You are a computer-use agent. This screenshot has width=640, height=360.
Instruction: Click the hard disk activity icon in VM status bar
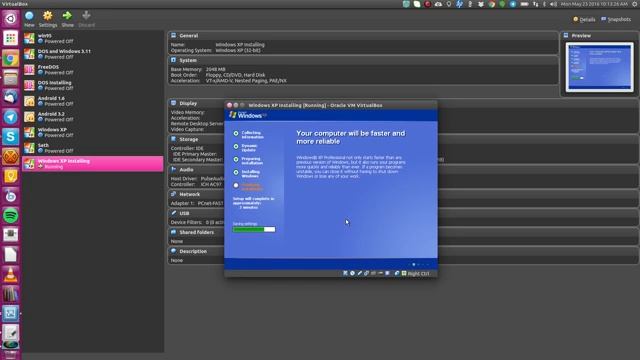(345, 273)
